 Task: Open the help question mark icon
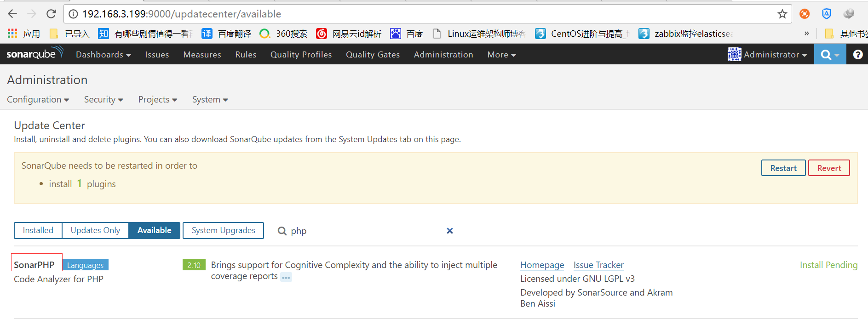point(857,55)
